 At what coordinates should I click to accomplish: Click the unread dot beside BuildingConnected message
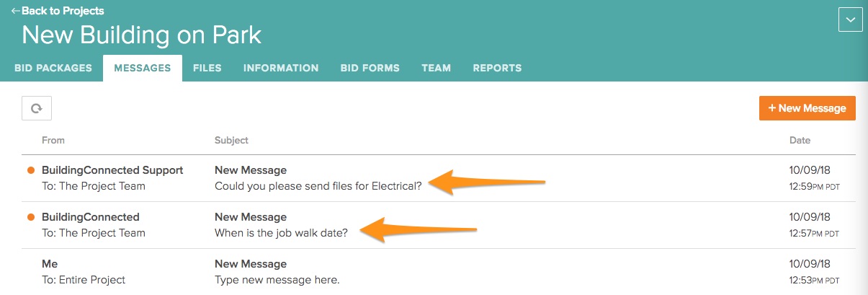[x=31, y=217]
